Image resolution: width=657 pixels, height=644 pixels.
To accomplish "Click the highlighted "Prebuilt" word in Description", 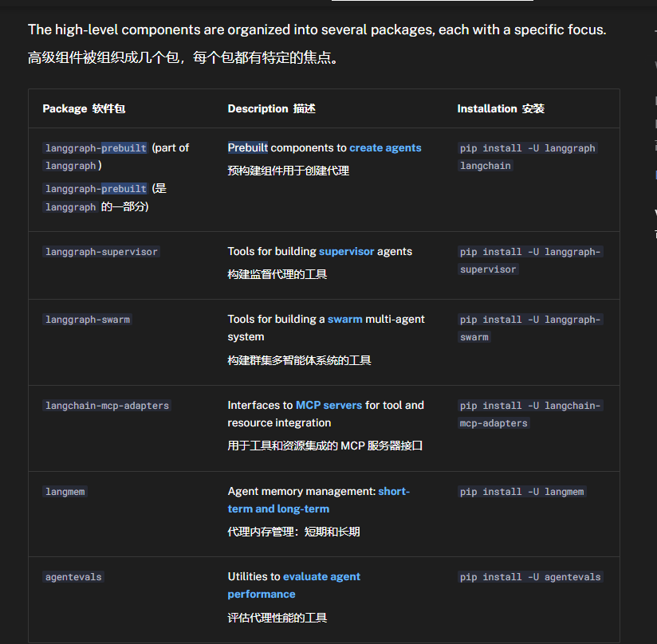I will point(248,147).
